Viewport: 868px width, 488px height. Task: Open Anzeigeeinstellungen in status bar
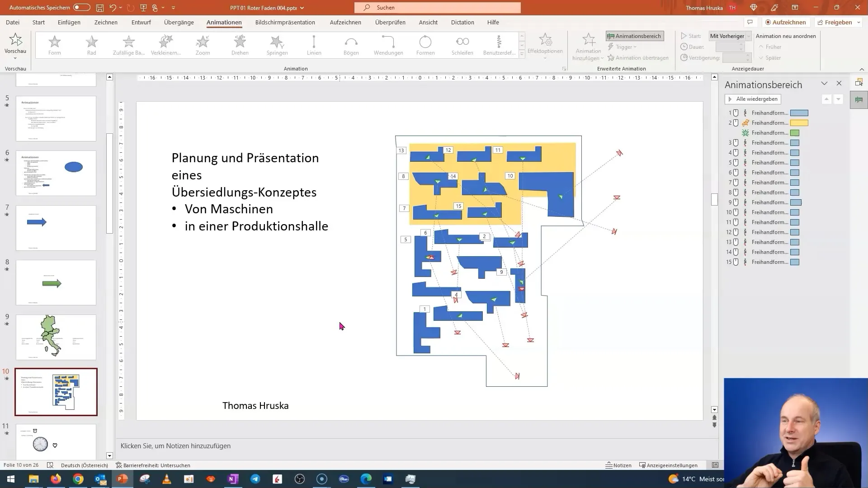point(668,465)
